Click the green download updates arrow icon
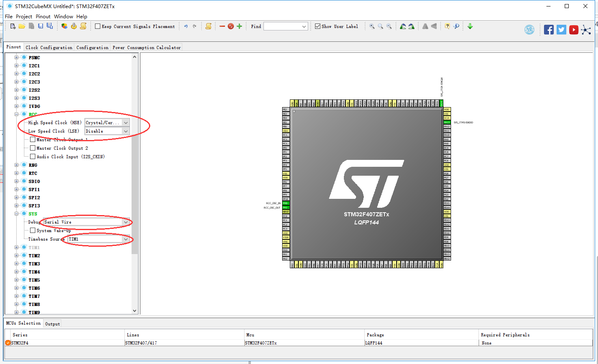The height and width of the screenshot is (364, 598). tap(470, 26)
